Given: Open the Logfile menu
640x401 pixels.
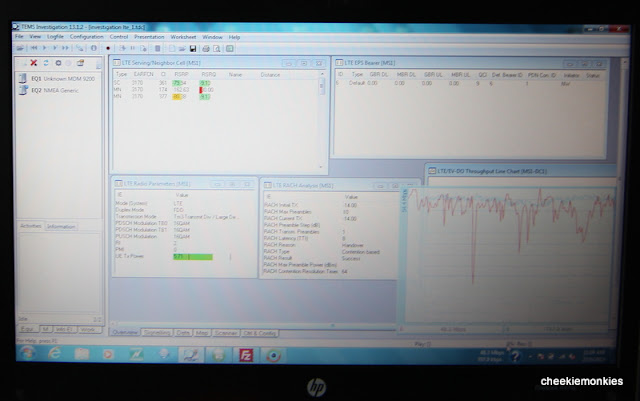Looking at the screenshot, I should click(55, 37).
